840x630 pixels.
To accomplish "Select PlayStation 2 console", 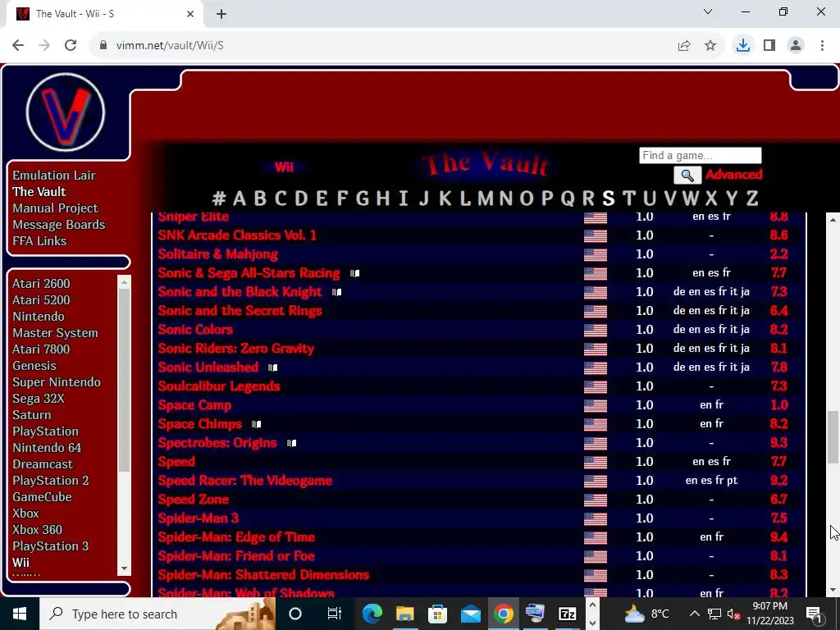I will pos(51,481).
